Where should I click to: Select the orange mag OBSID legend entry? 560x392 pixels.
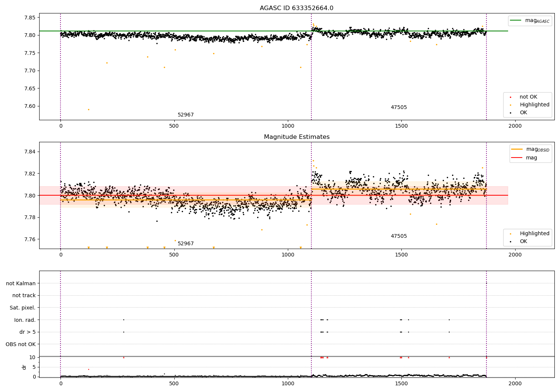click(531, 149)
